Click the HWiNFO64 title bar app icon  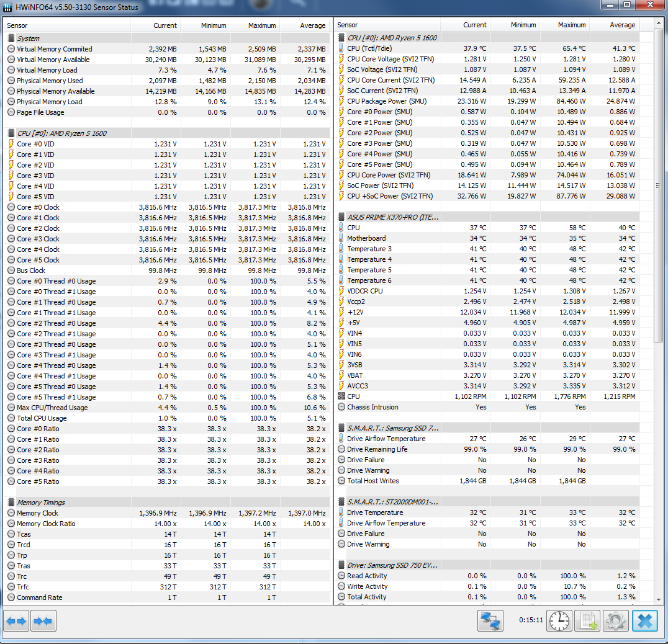tap(7, 7)
